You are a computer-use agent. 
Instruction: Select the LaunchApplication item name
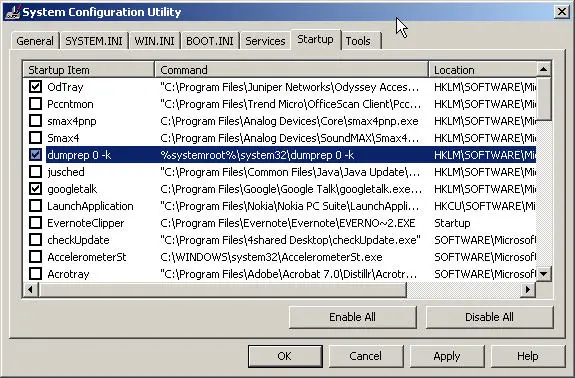tap(90, 206)
